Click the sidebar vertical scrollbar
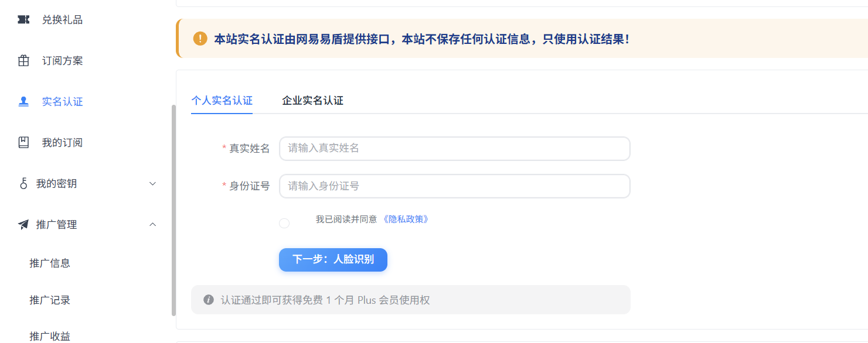Image resolution: width=868 pixels, height=343 pixels. [x=173, y=211]
